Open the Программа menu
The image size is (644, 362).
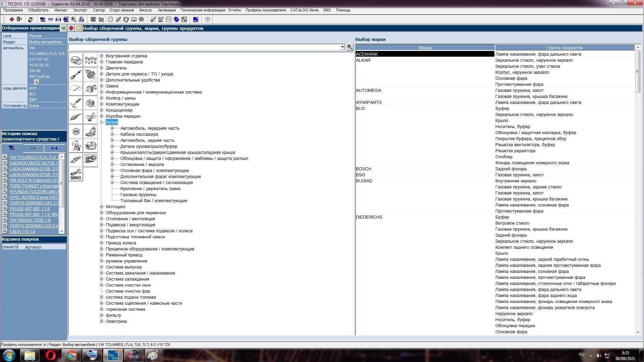13,10
